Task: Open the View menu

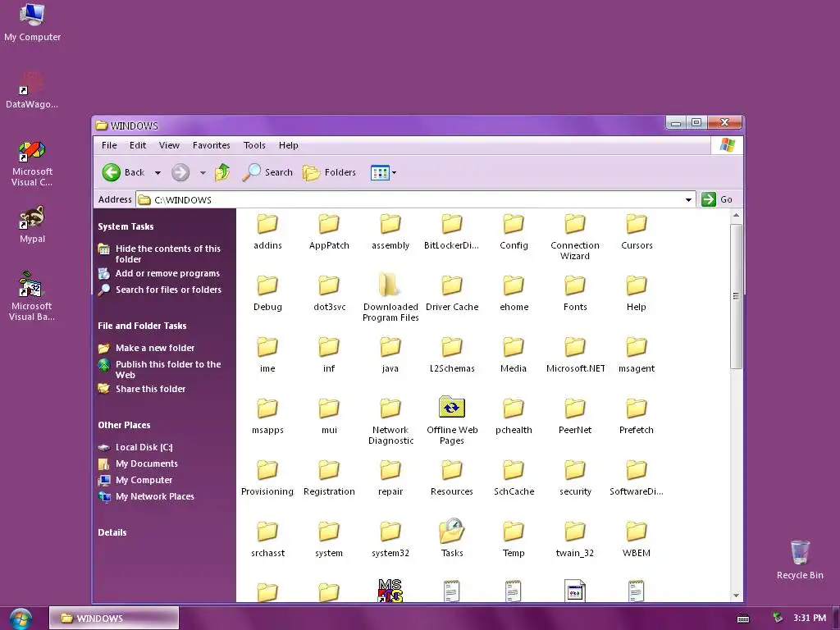Action: pos(169,145)
